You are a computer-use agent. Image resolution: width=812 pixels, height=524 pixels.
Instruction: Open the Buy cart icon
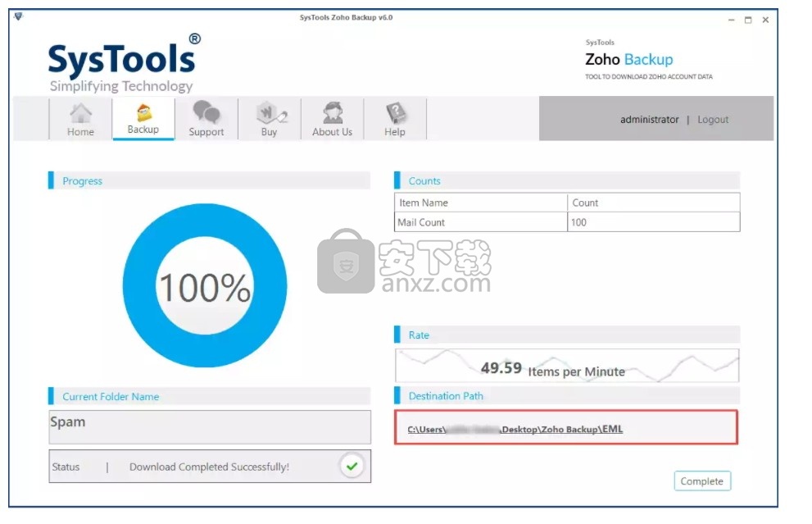point(271,112)
